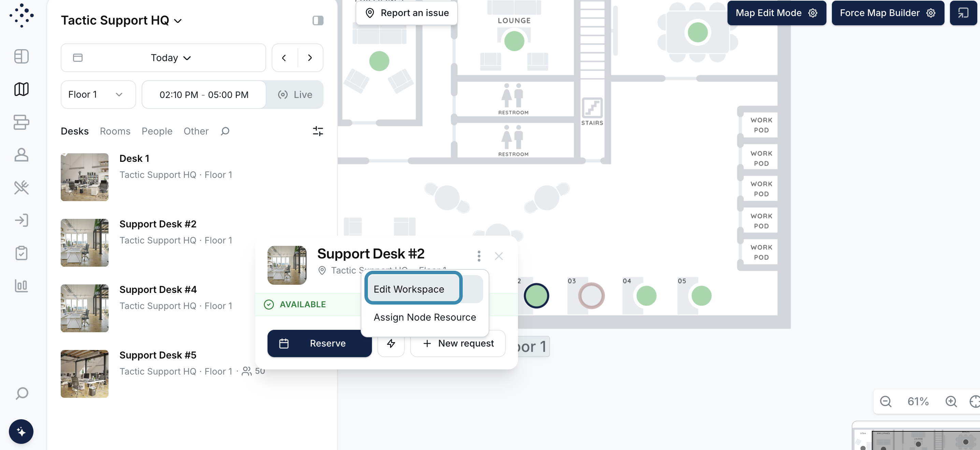Click the AVAILABLE status label
Image resolution: width=980 pixels, height=450 pixels.
pos(303,304)
